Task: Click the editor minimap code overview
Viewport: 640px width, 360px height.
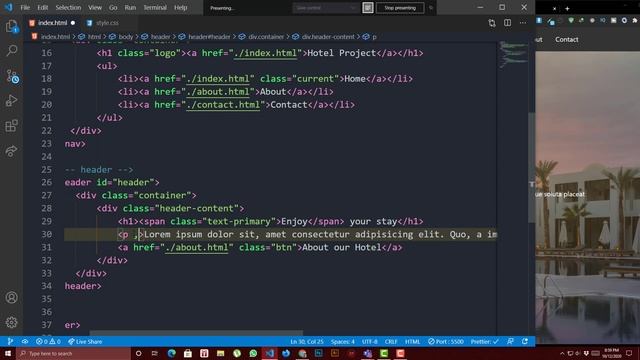Action: tap(513, 54)
